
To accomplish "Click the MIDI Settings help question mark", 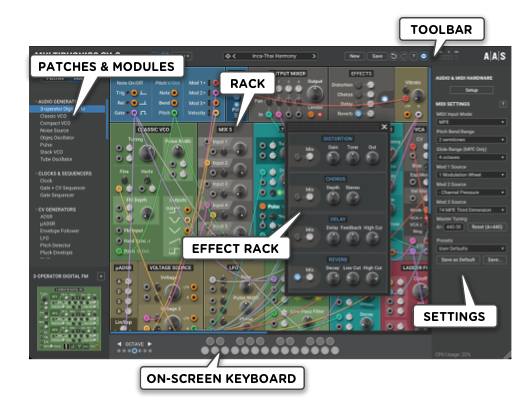I will (x=503, y=104).
